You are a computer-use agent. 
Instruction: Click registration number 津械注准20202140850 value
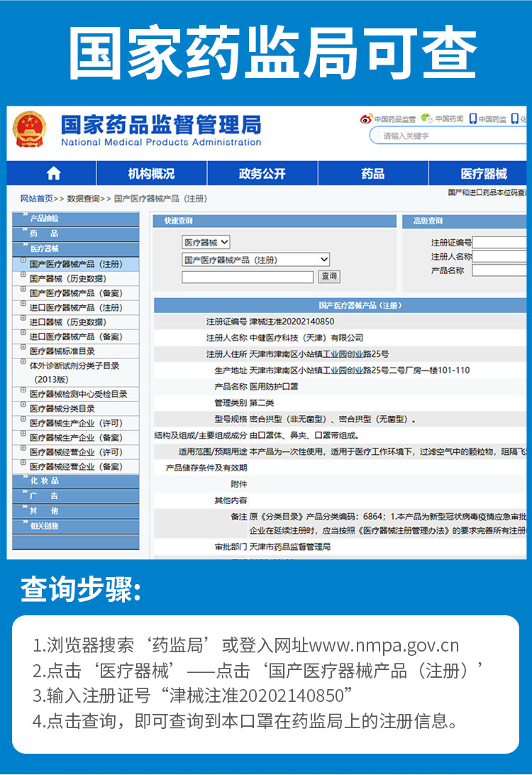pos(292,321)
